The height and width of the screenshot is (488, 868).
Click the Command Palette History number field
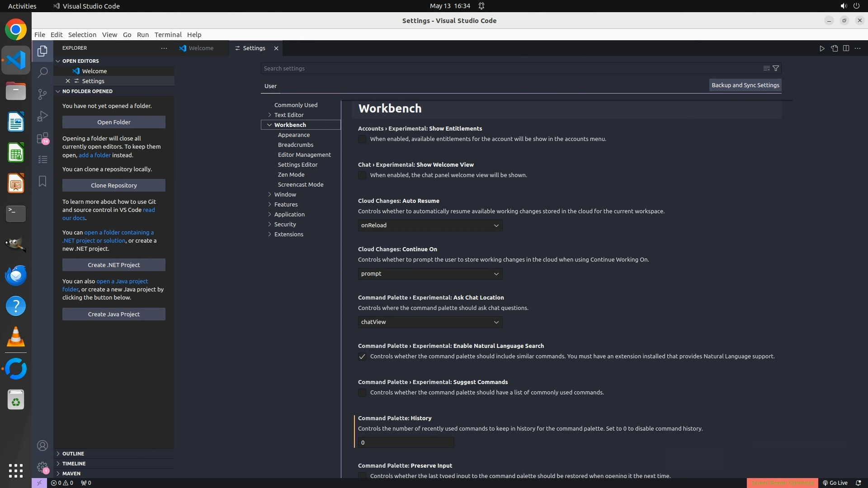(406, 443)
